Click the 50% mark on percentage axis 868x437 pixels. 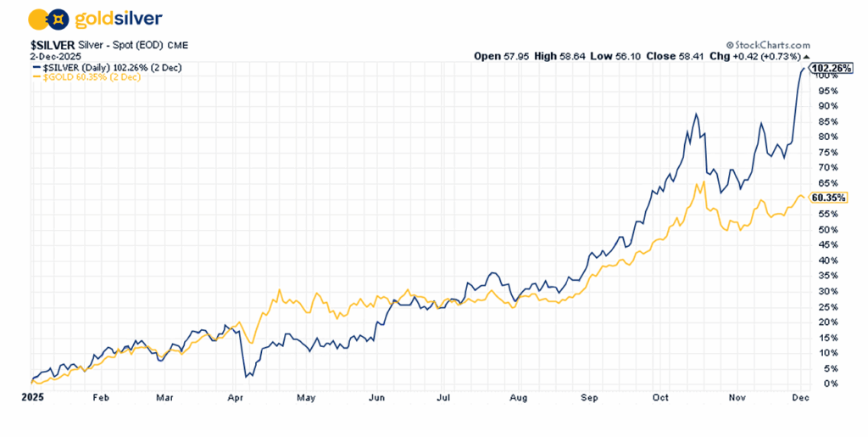tap(827, 229)
